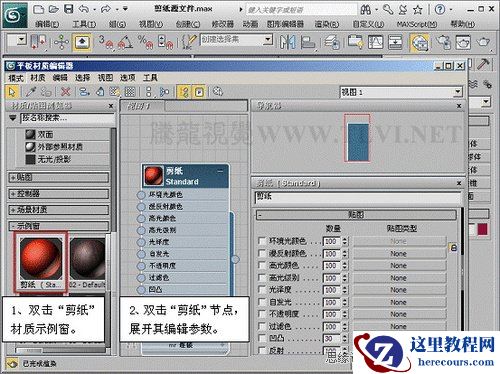Open the Schematic View icon
This screenshot has height=374, width=500.
(395, 42)
